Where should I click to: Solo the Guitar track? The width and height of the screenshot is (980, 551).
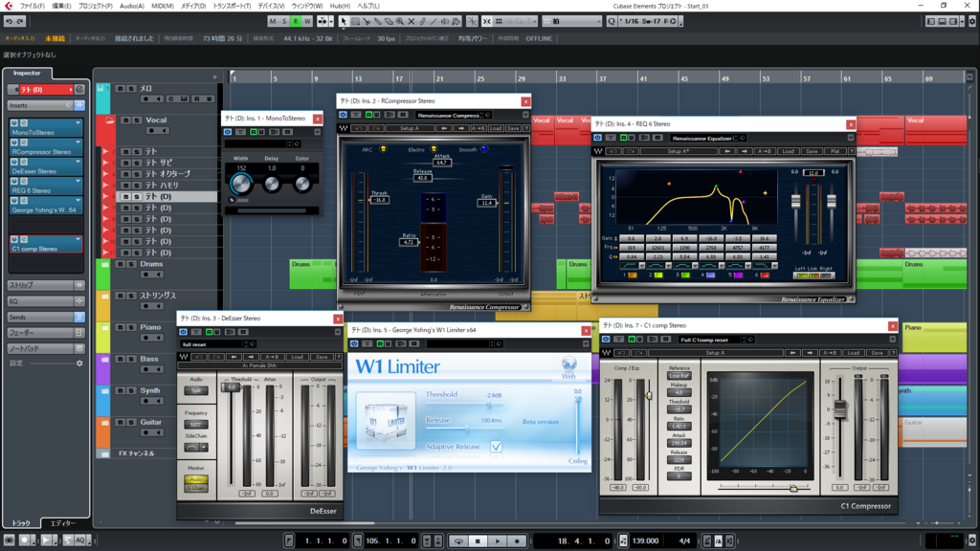(131, 422)
